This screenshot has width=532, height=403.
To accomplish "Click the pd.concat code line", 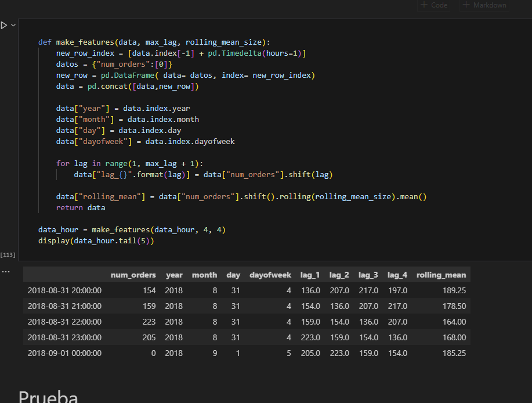I will [x=127, y=87].
